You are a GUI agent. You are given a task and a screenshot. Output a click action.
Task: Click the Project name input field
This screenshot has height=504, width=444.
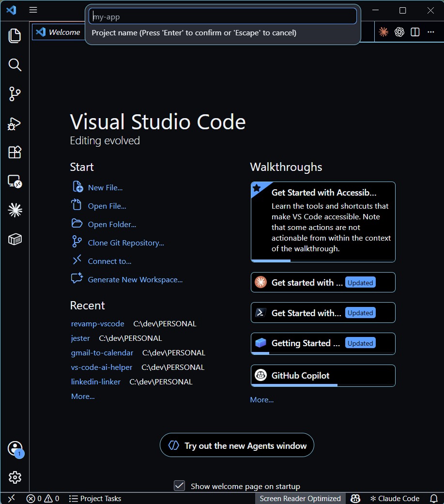click(222, 16)
